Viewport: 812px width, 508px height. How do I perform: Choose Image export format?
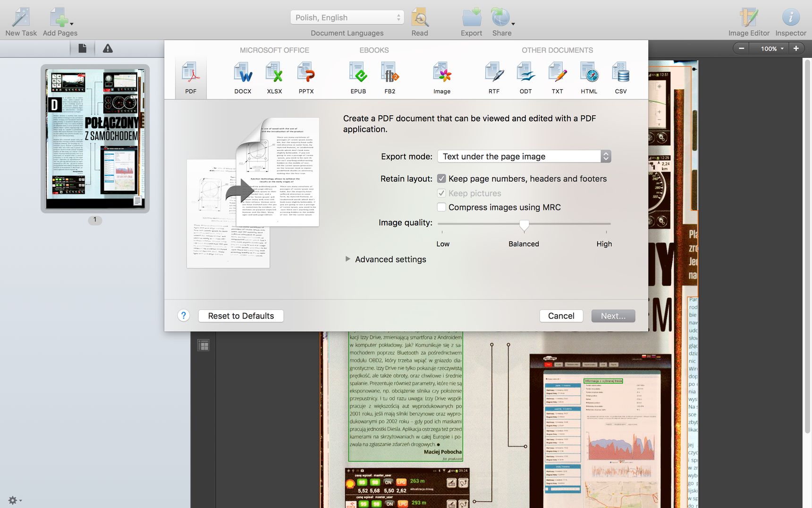[442, 77]
